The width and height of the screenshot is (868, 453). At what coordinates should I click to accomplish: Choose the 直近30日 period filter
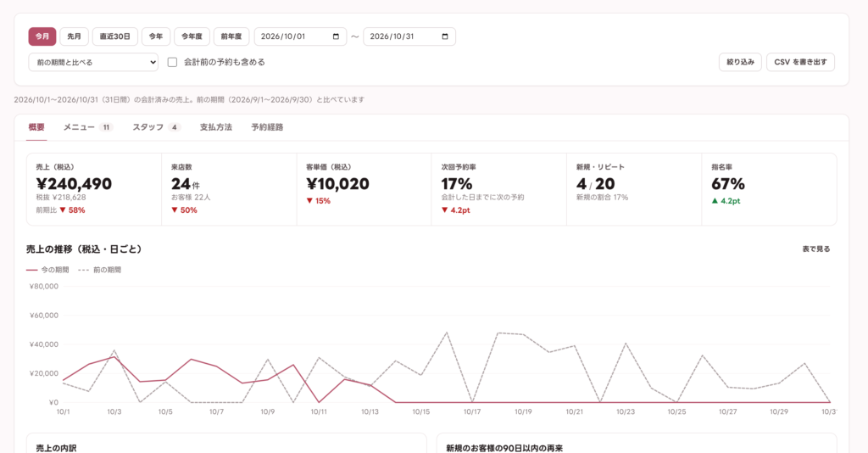115,36
